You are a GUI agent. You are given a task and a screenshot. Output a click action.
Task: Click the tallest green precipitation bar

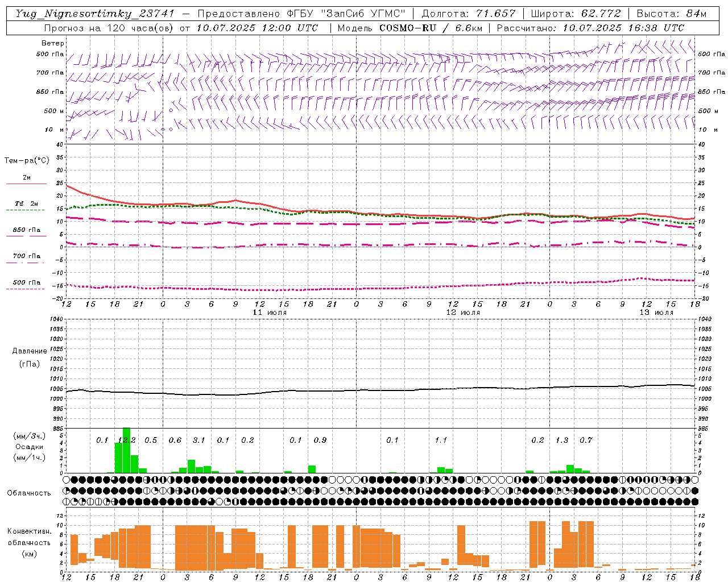click(x=126, y=450)
